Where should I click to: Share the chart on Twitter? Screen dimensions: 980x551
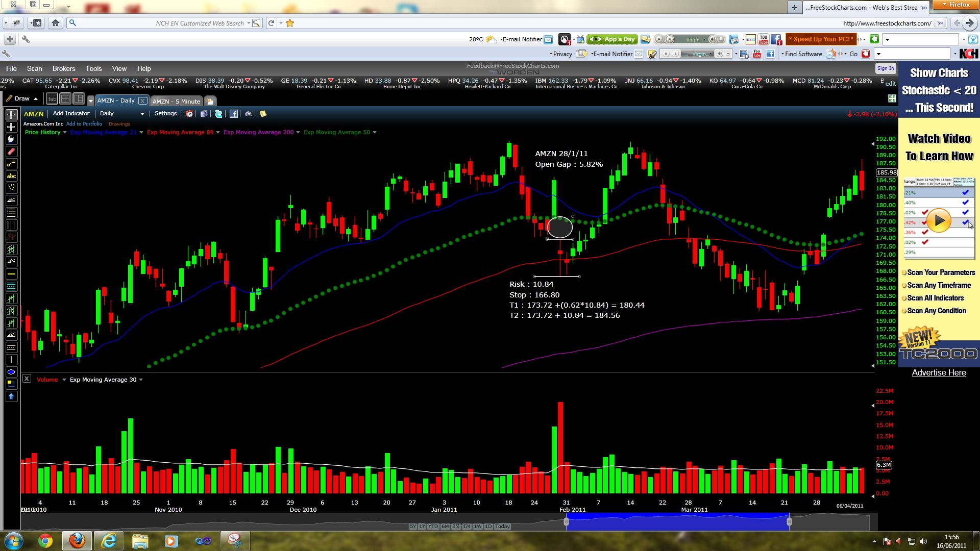click(x=219, y=114)
